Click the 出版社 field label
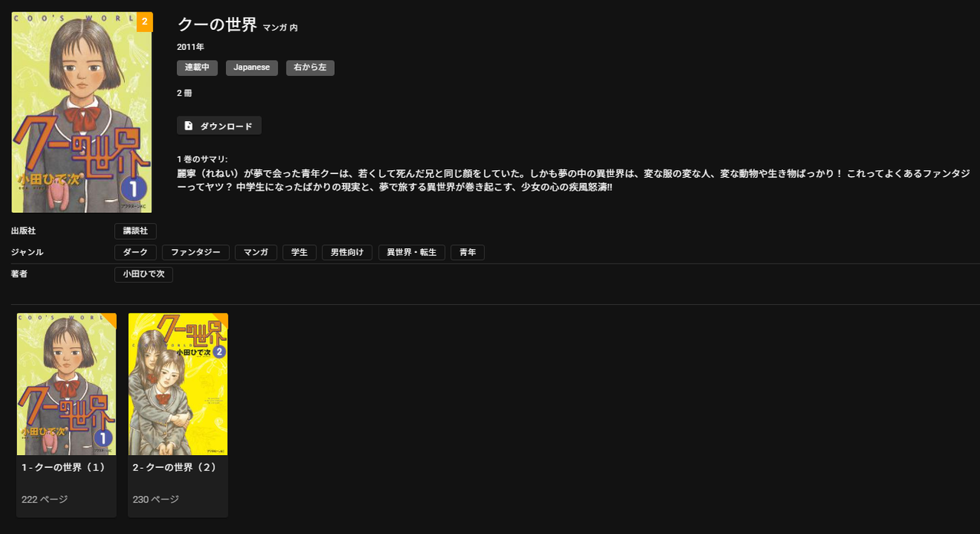Image resolution: width=980 pixels, height=534 pixels. [24, 231]
